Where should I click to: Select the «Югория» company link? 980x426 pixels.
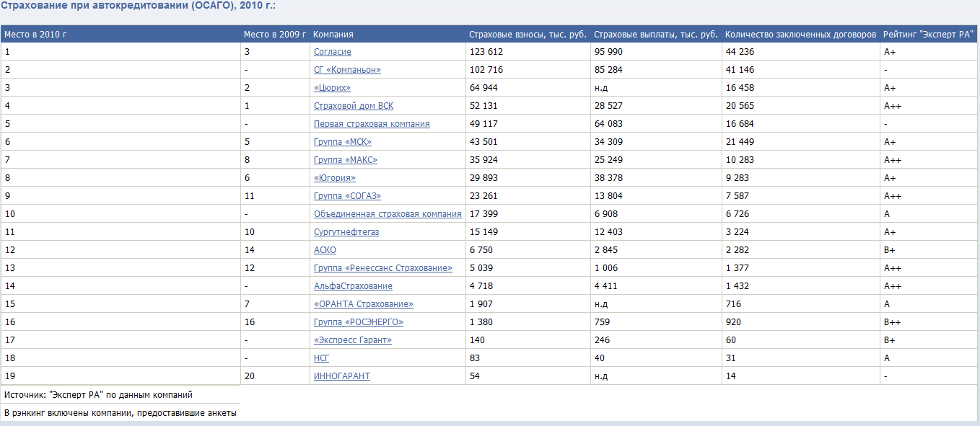click(335, 178)
